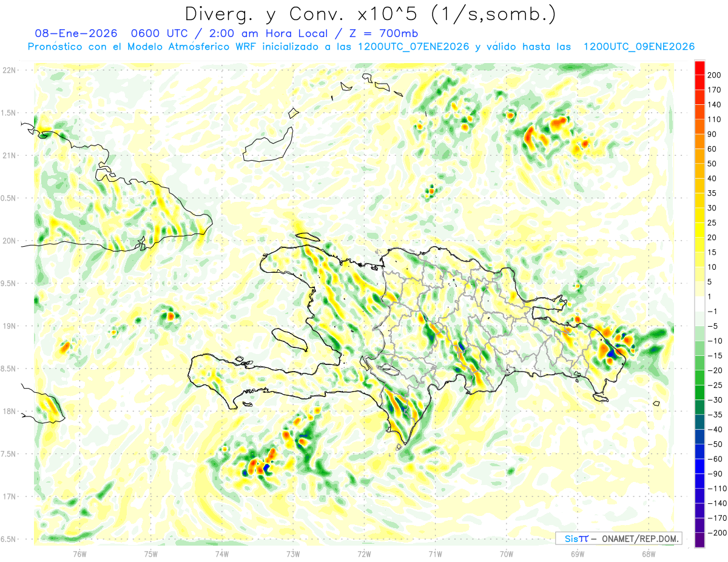
Task: Click the '0.5N' latitude label
Action: (8, 198)
